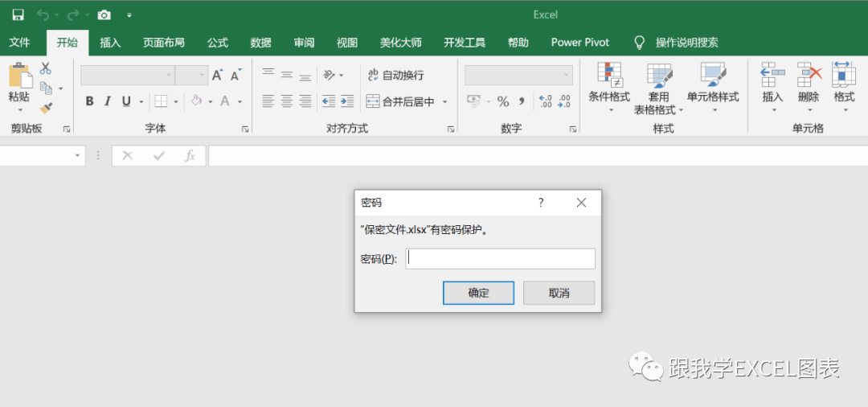Viewport: 868px width, 407px height.
Task: Click the Redo arrow icon
Action: [x=73, y=15]
